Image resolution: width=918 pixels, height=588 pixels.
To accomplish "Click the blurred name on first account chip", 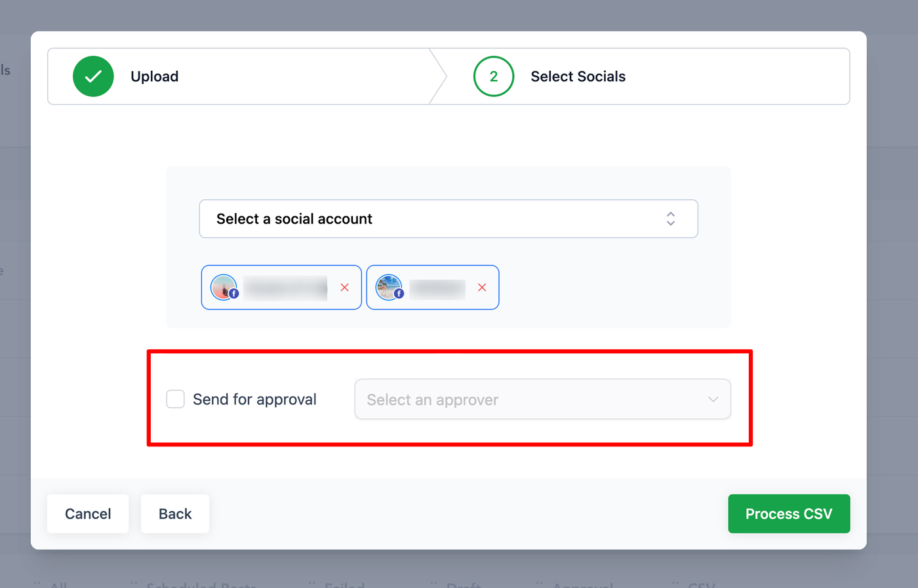I will (285, 288).
